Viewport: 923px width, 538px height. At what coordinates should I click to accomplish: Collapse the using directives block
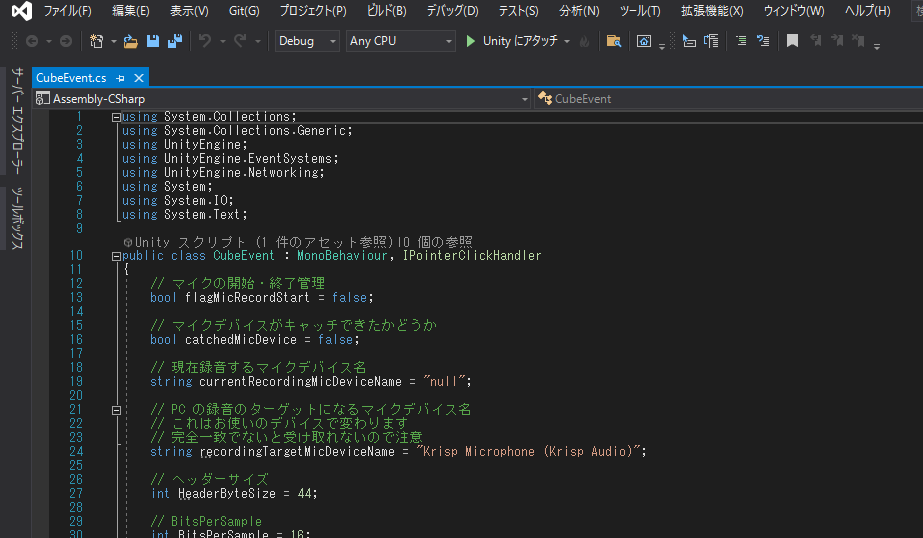(x=117, y=117)
